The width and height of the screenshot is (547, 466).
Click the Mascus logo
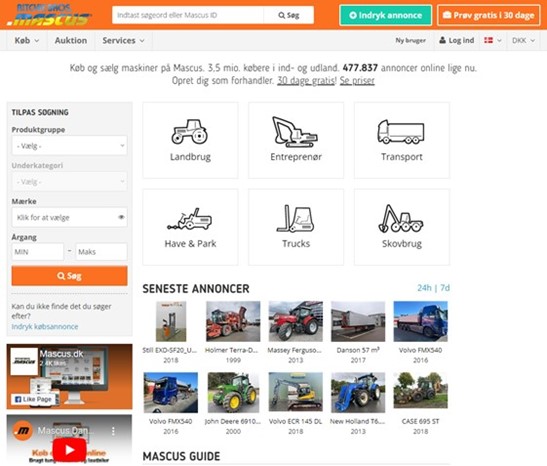click(49, 15)
